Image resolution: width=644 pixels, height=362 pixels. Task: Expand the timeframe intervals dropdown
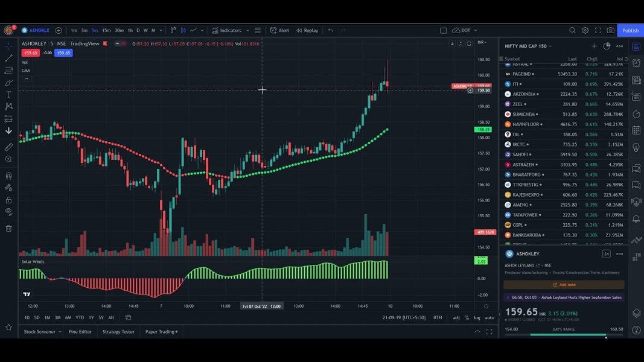(x=161, y=30)
